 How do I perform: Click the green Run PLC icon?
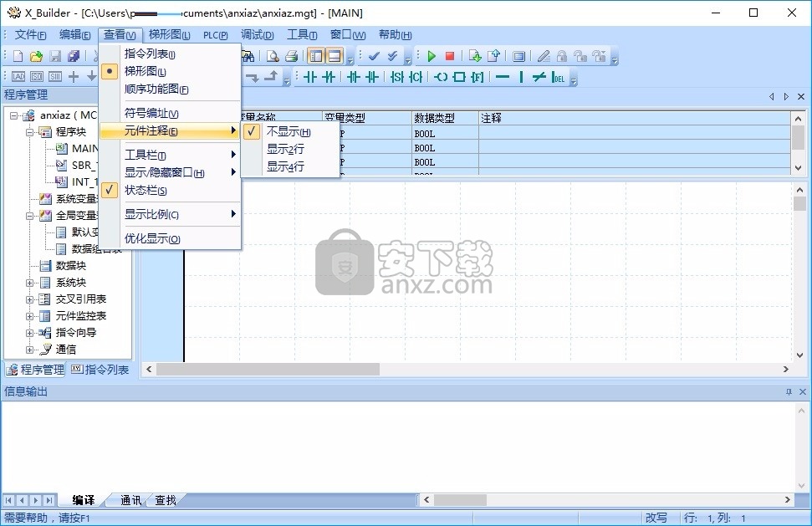click(x=432, y=56)
